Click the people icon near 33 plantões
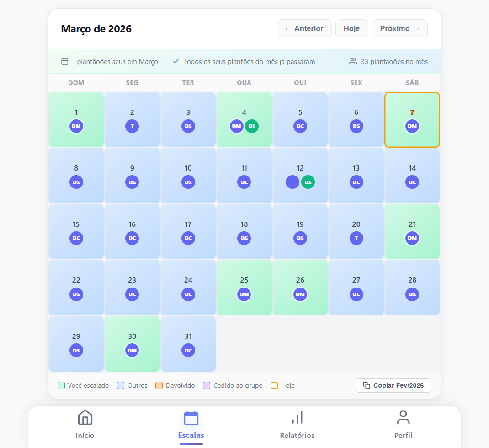Image resolution: width=489 pixels, height=448 pixels. click(x=353, y=61)
